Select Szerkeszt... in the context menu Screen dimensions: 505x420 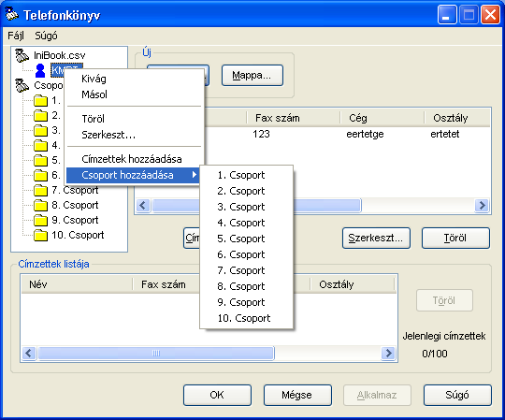click(108, 135)
